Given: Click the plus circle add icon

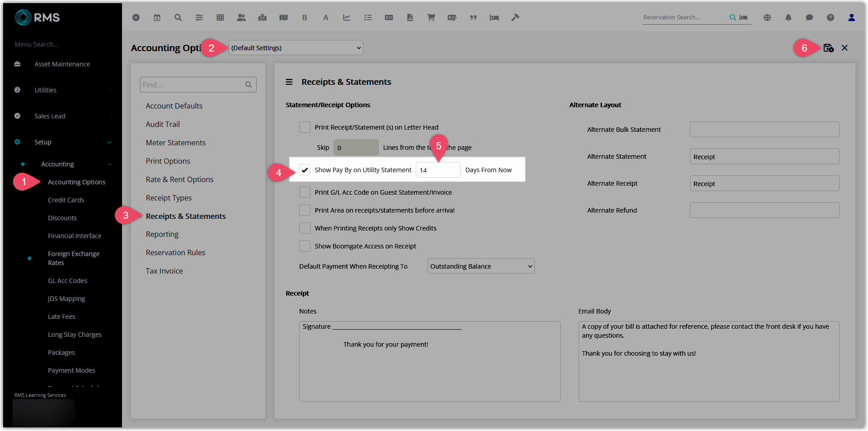Looking at the screenshot, I should tap(136, 17).
